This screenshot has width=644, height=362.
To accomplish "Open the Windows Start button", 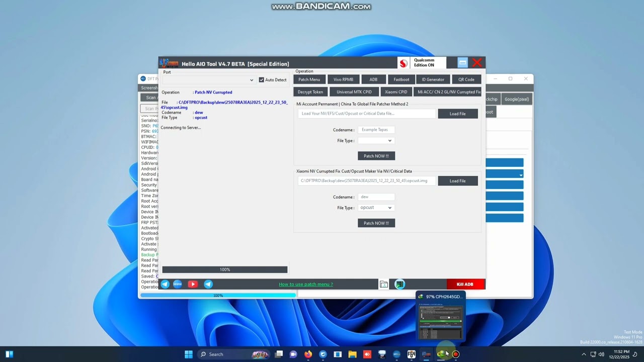I will 189,354.
